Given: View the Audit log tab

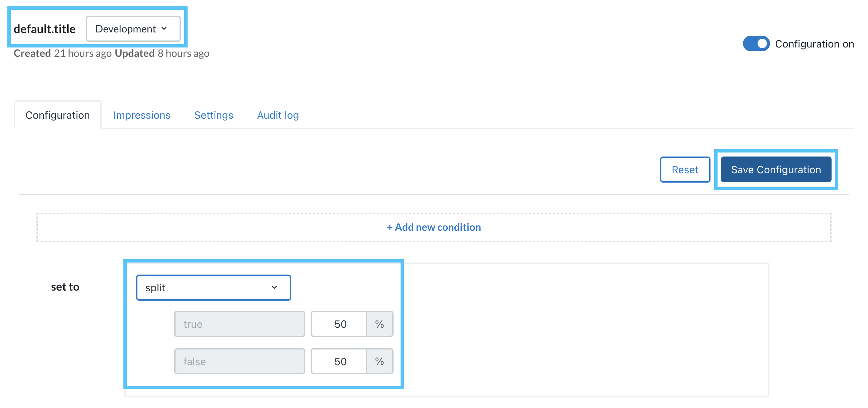Looking at the screenshot, I should (278, 115).
